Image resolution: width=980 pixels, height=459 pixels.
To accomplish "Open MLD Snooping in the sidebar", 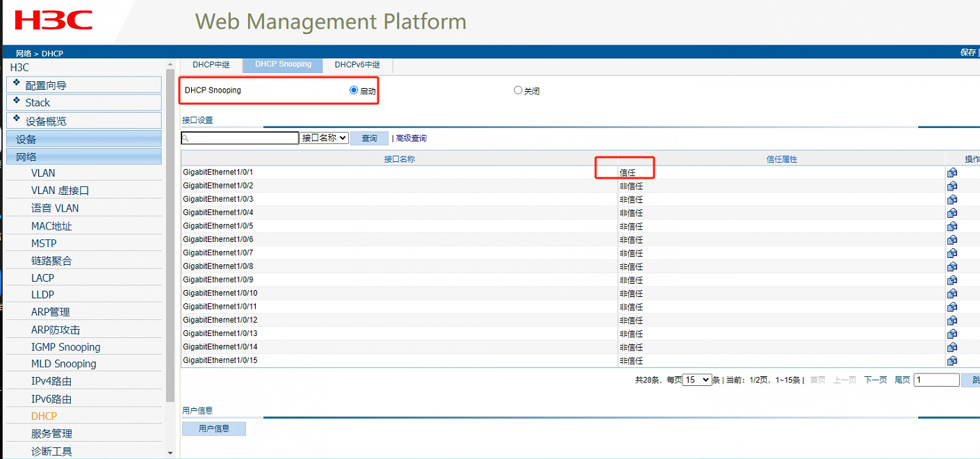I will (x=64, y=363).
